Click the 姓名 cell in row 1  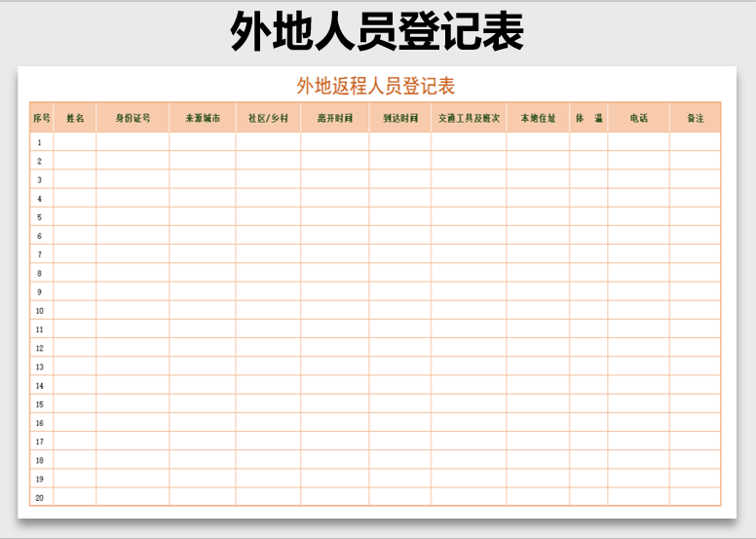click(x=75, y=142)
